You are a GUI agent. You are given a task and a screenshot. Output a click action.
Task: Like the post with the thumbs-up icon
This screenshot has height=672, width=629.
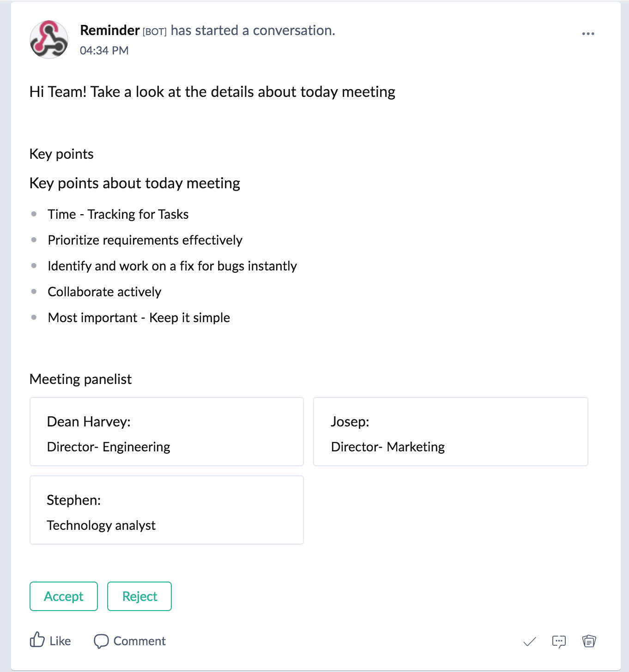click(37, 640)
